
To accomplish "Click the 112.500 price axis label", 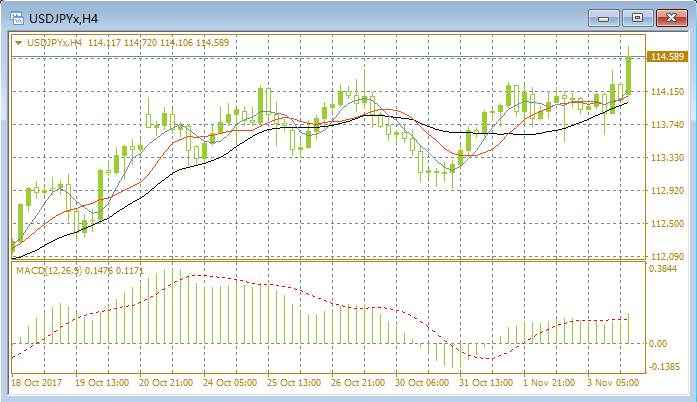I will (x=667, y=223).
